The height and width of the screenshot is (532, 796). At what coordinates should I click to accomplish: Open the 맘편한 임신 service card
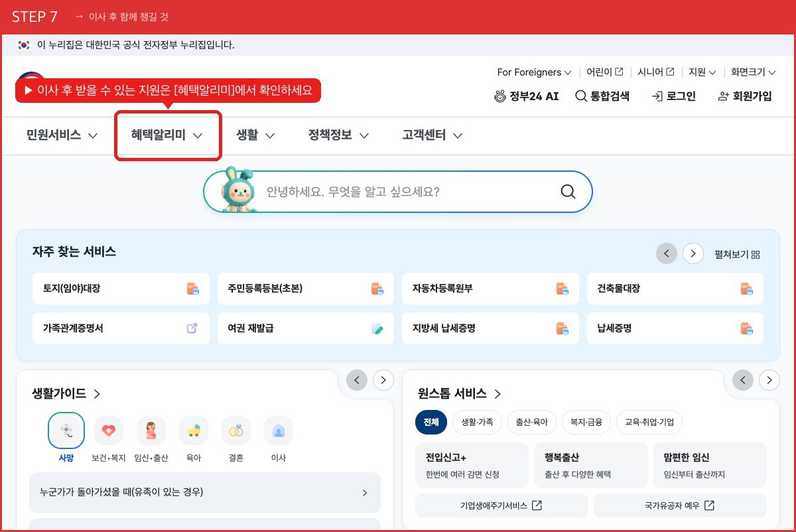[710, 466]
